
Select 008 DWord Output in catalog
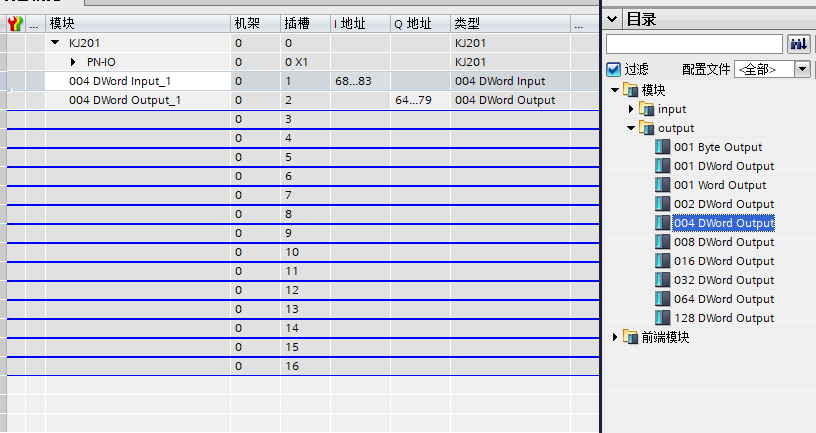click(723, 242)
